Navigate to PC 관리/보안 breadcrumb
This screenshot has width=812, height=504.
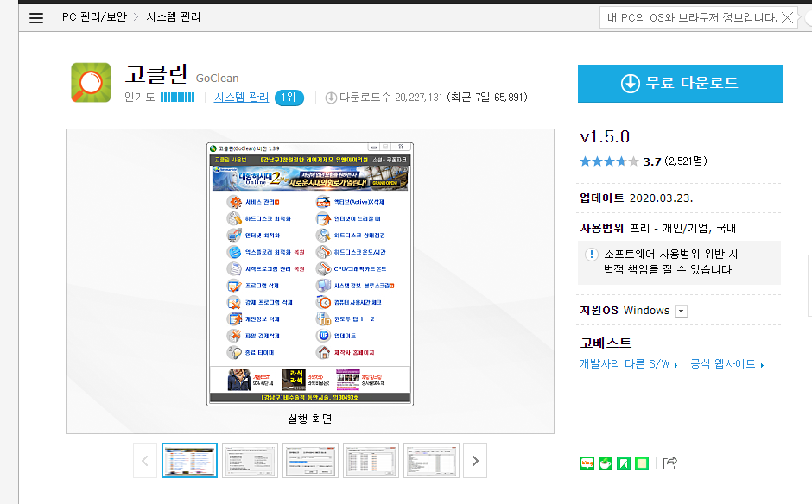(94, 17)
